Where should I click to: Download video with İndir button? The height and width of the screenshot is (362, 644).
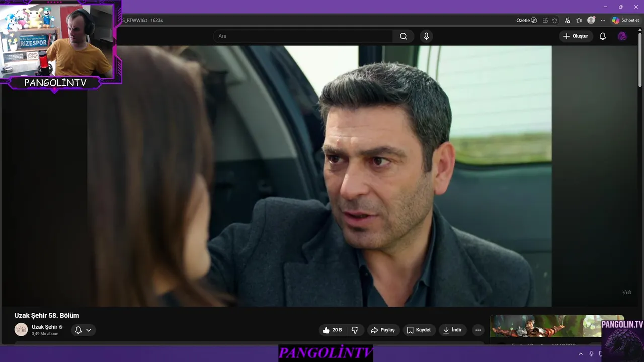click(452, 330)
